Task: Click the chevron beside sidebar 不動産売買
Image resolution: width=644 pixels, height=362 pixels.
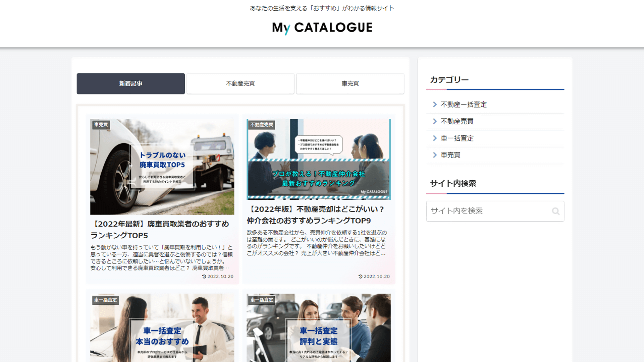Action: 435,121
